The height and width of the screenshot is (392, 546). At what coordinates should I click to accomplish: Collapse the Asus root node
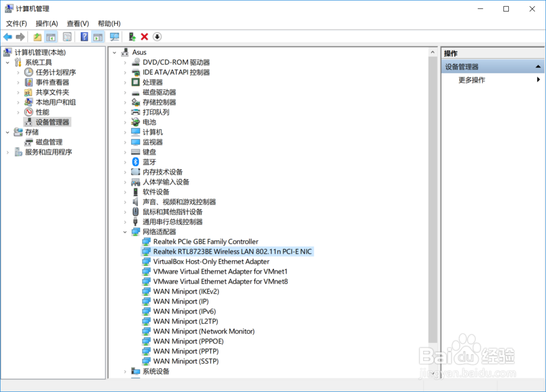click(x=115, y=52)
